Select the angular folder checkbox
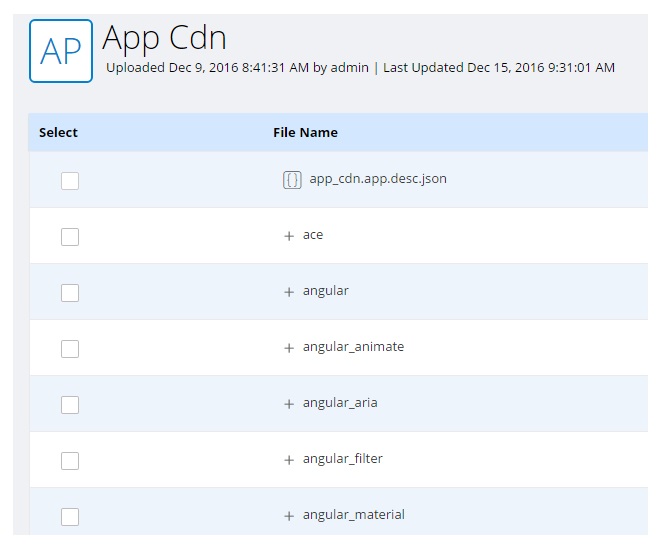664x555 pixels. (70, 293)
